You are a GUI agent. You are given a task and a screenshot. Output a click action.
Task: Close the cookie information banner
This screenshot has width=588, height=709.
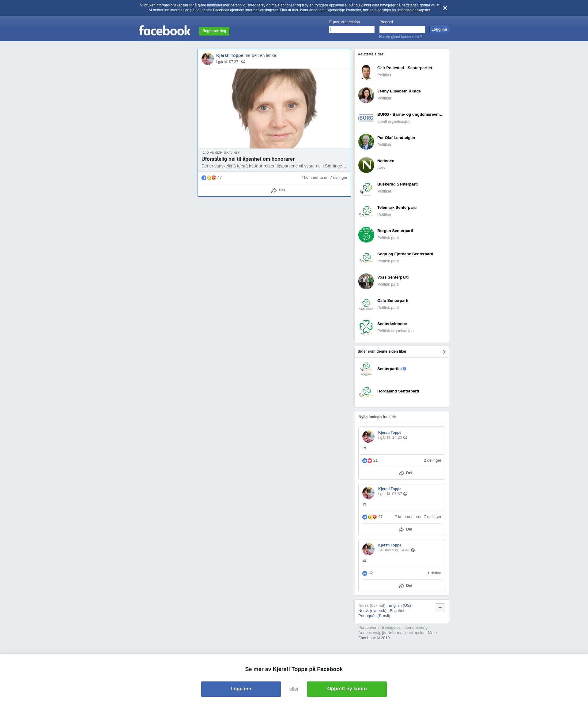coord(445,8)
